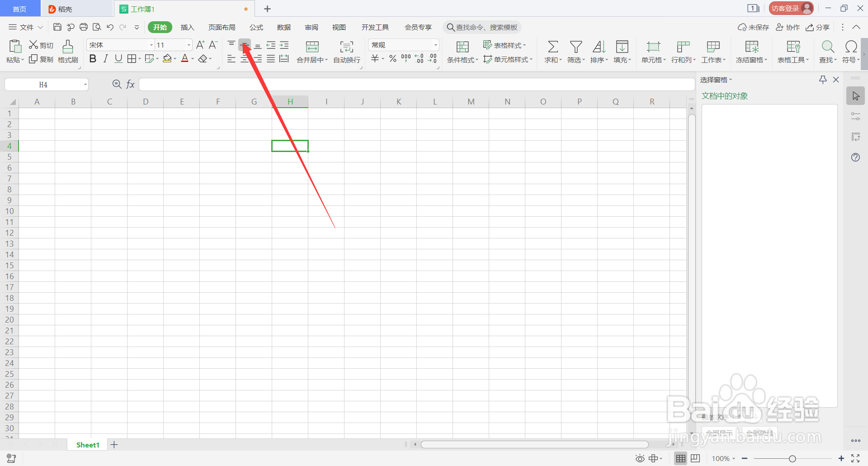Toggle Underline formatting
The image size is (868, 466).
118,59
